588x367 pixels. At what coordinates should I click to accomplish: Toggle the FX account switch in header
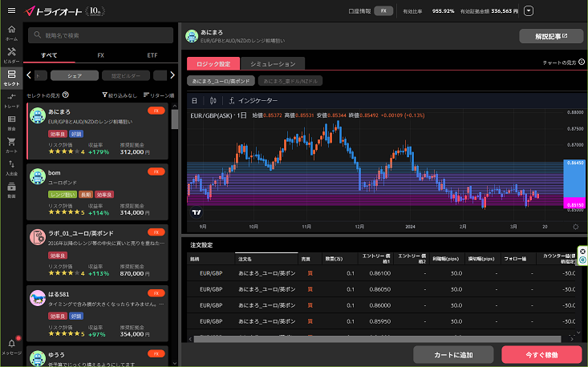click(383, 11)
